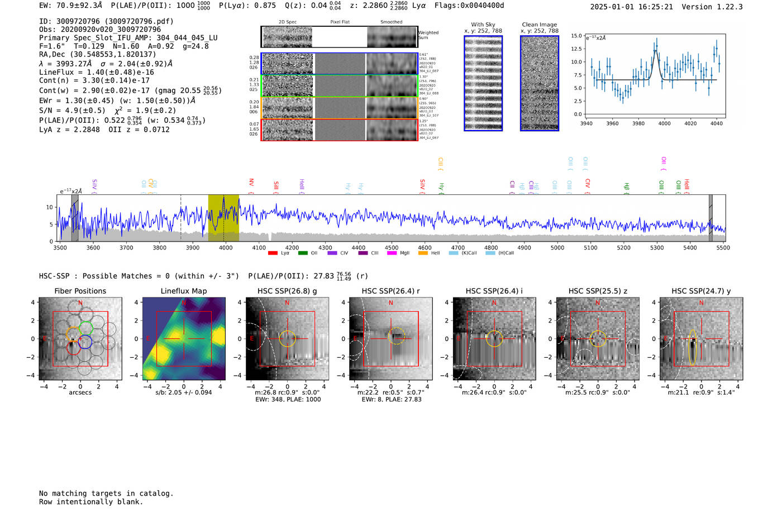Open the HSC SSP(25.5) z image
782x532 pixels.
598,339
